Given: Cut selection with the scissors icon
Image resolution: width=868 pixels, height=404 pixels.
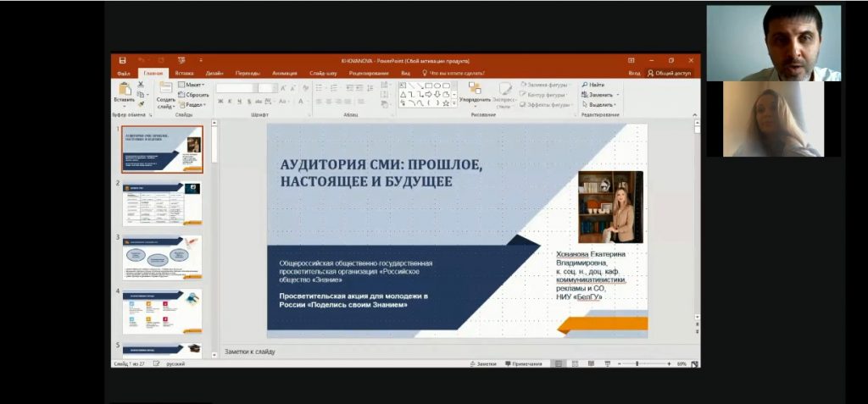Looking at the screenshot, I should pos(141,85).
